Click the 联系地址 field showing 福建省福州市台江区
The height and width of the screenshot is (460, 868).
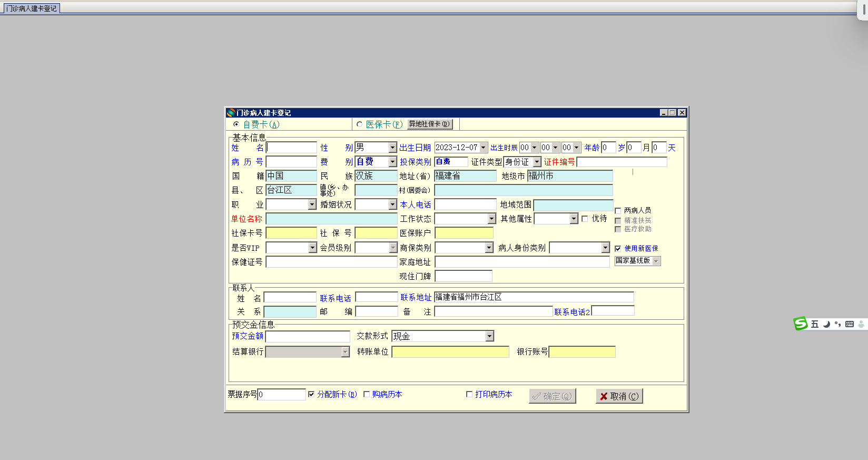[534, 297]
